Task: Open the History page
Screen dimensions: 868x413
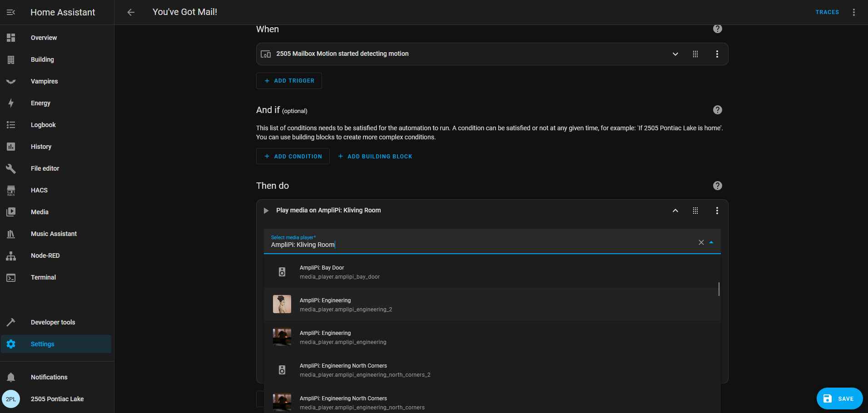Action: (56, 147)
